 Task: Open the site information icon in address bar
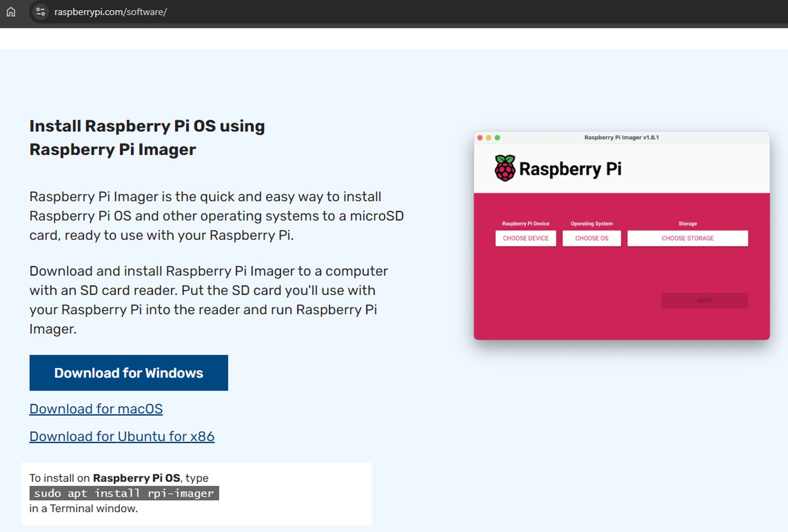tap(40, 12)
